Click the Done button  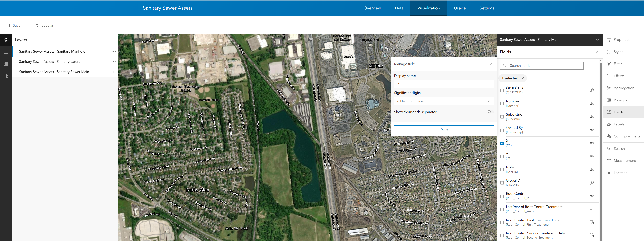[x=444, y=129]
